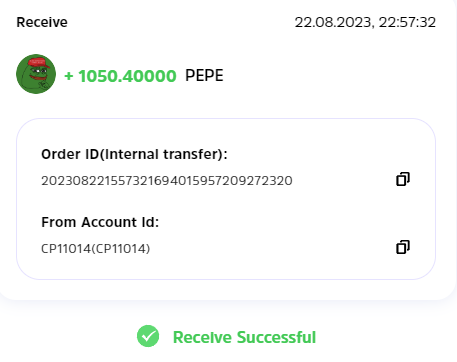Screen dimensions: 457x362
Task: Click the time portion 22:57:32
Action: pos(407,22)
